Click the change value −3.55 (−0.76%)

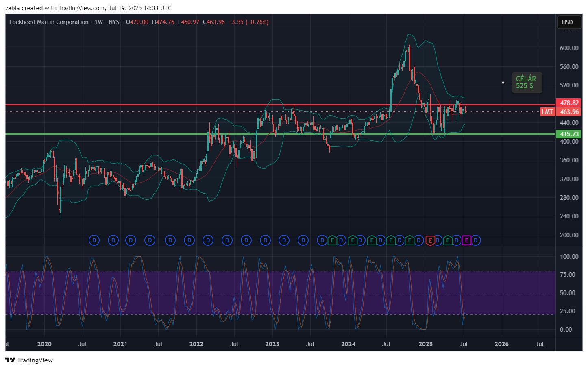[x=248, y=22]
